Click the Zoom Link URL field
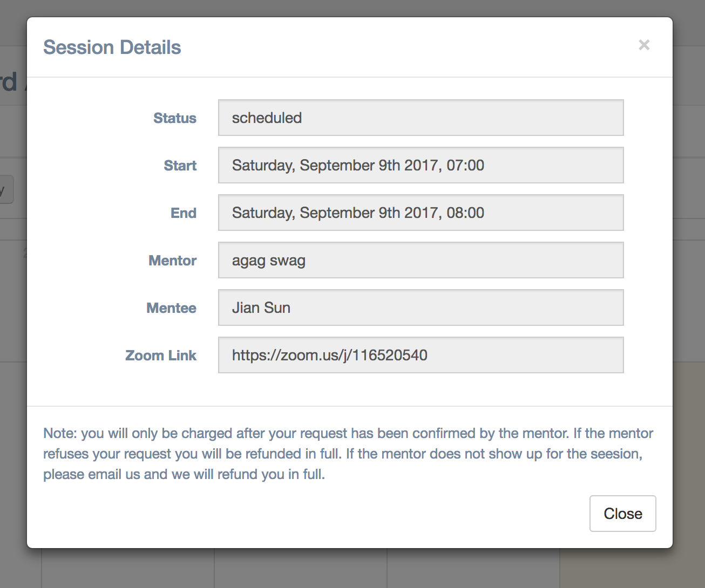 tap(421, 355)
